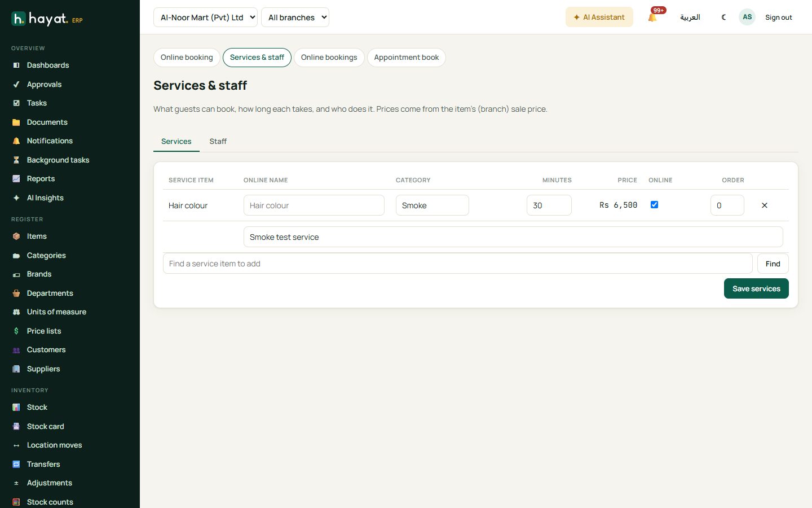Open the Online bookings tab

tap(329, 58)
